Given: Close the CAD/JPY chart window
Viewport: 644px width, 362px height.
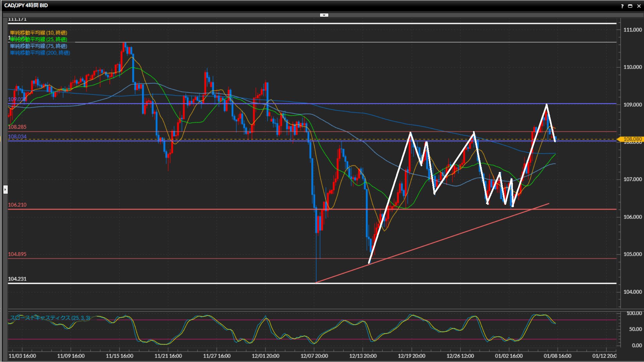Looking at the screenshot, I should point(639,6).
